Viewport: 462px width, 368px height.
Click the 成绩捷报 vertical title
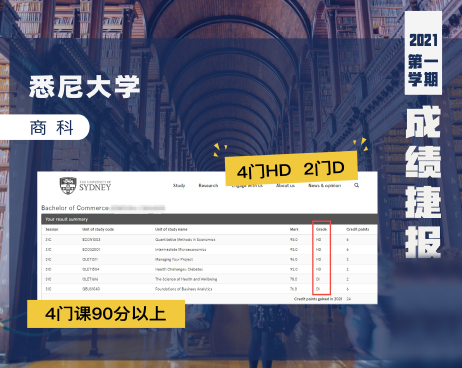tap(423, 182)
